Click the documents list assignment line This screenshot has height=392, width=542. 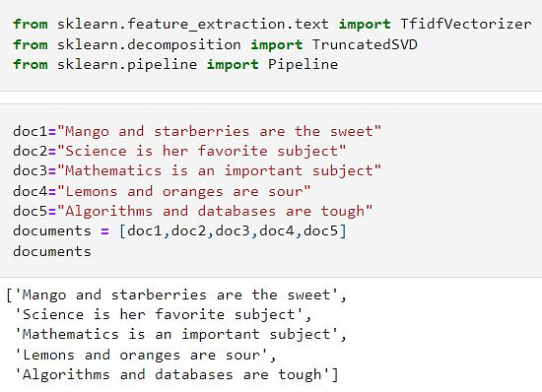(179, 231)
